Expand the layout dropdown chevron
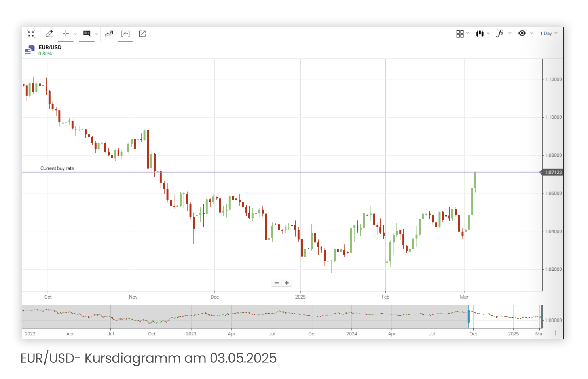Image resolution: width=588 pixels, height=379 pixels. [467, 33]
